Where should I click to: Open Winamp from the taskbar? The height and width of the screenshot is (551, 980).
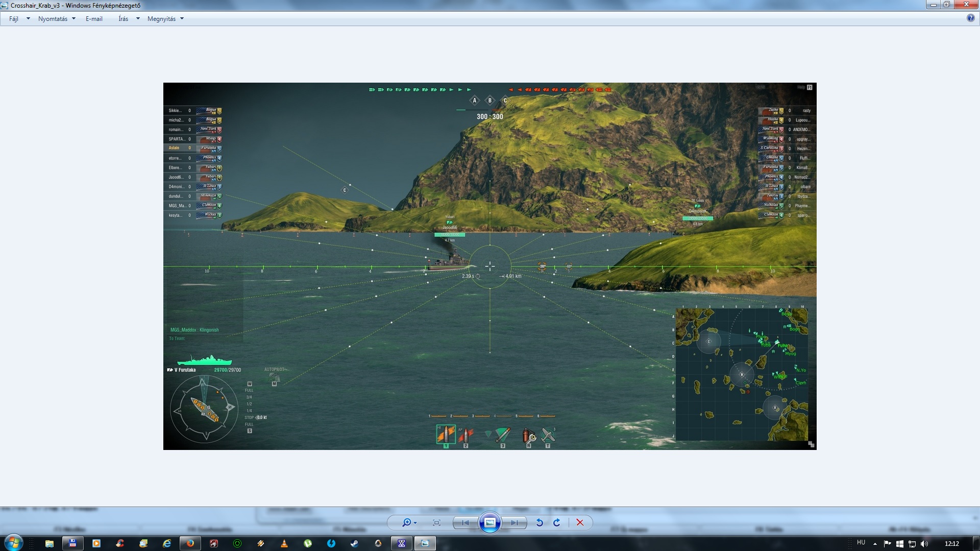(x=260, y=543)
